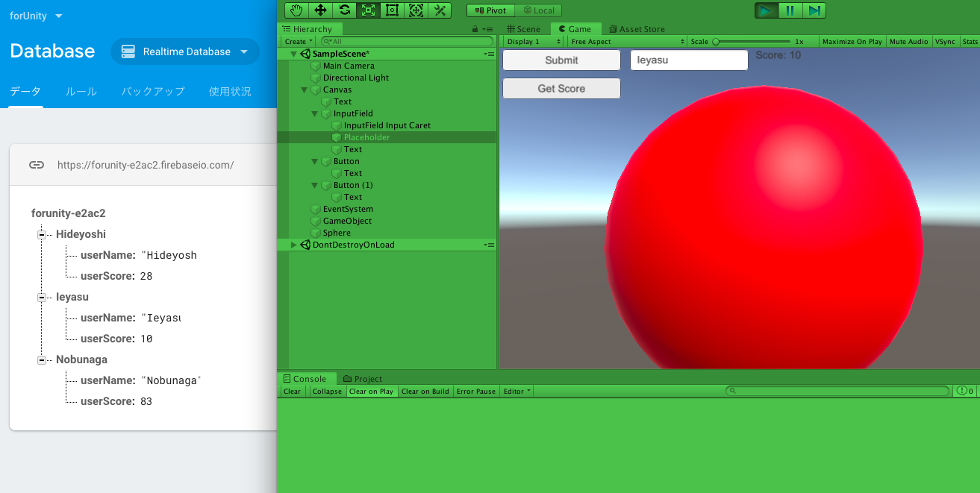Toggle Clear on Build in Console
The image size is (980, 493).
click(425, 392)
